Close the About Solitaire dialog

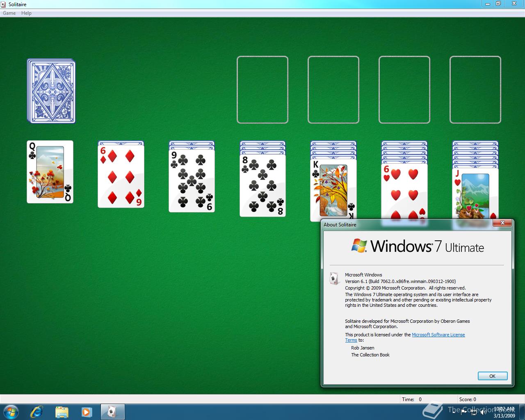(502, 224)
